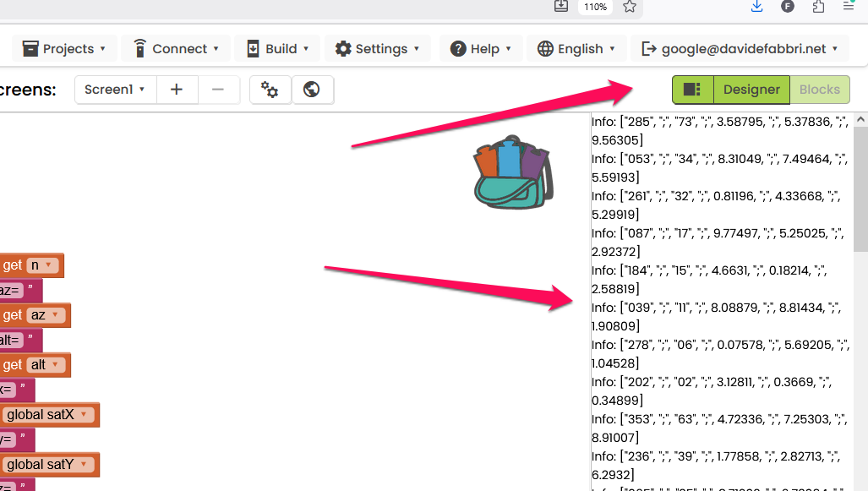Open project properties gears icon
Image resolution: width=868 pixels, height=491 pixels.
[x=270, y=90]
